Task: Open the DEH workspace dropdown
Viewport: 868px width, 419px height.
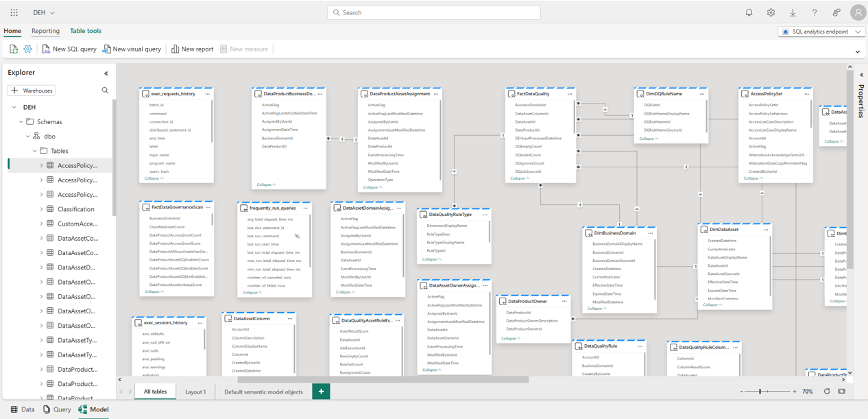Action: click(x=44, y=12)
